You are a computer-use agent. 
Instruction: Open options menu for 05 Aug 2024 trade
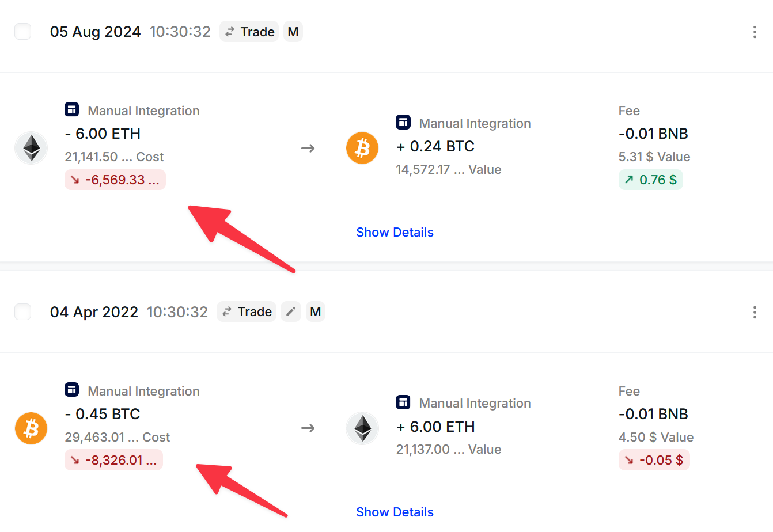pyautogui.click(x=755, y=32)
